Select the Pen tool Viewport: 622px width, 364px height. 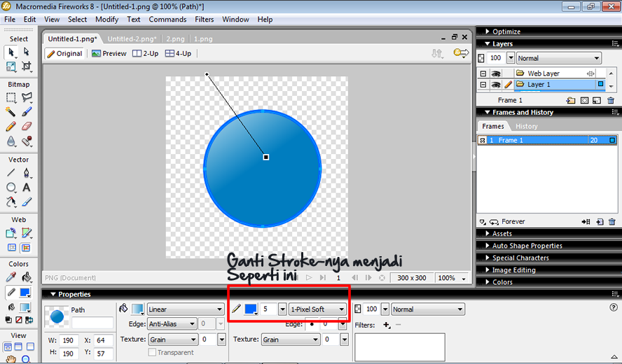pos(26,173)
